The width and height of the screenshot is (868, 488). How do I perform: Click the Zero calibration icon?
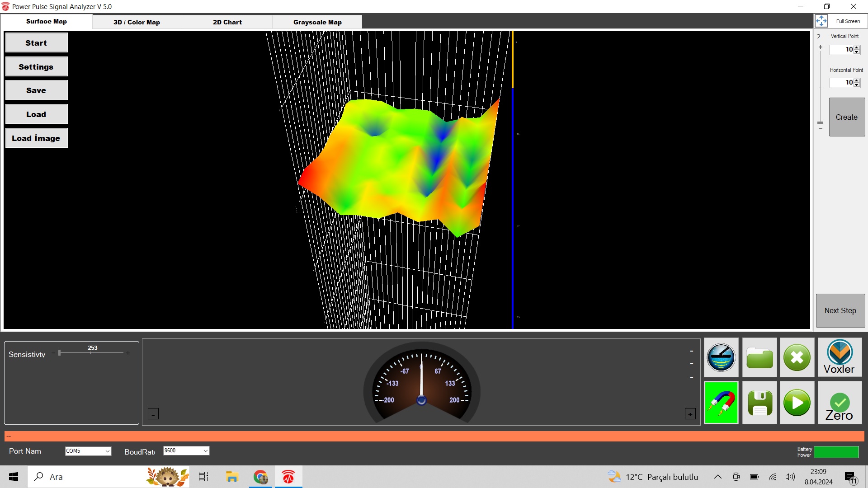tap(840, 402)
